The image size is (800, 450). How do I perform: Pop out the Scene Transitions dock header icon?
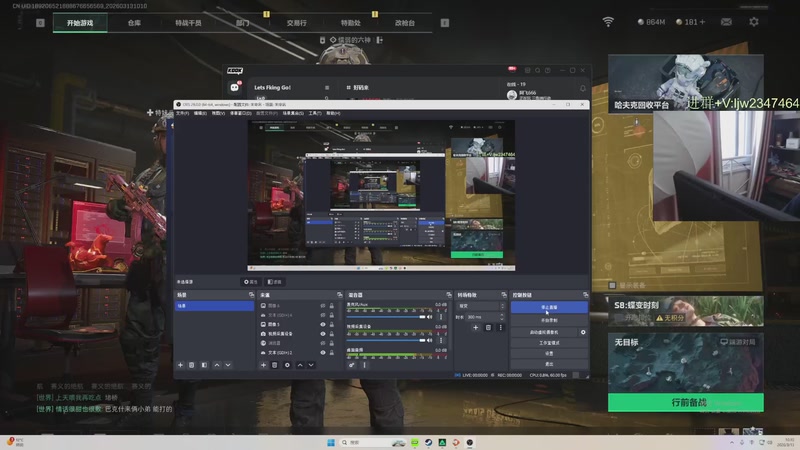pos(504,295)
